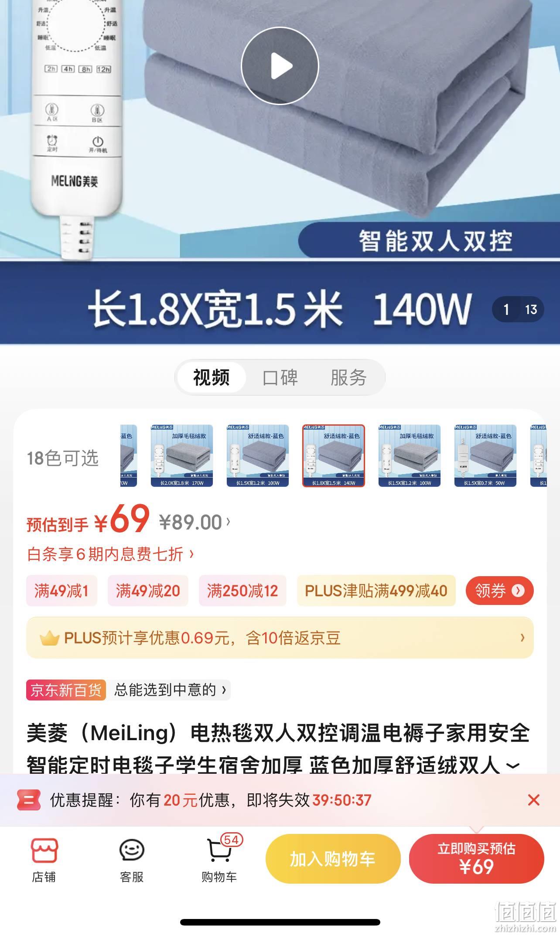Tap the PLUS crown icon

coord(49,639)
